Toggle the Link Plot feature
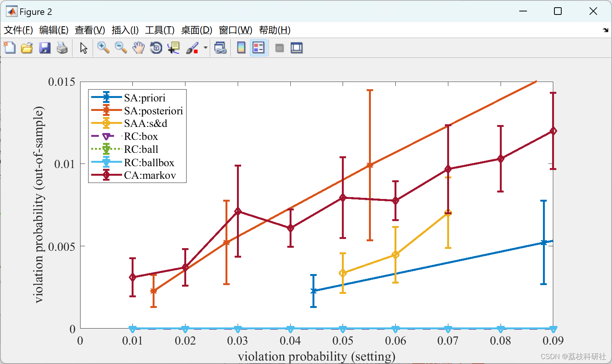612x364 pixels. point(221,48)
